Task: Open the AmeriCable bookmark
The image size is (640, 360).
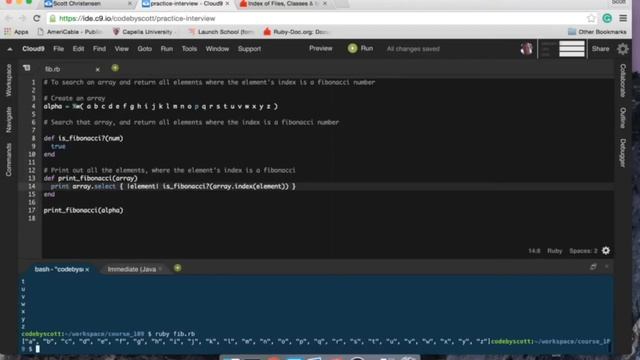Action: coord(70,32)
